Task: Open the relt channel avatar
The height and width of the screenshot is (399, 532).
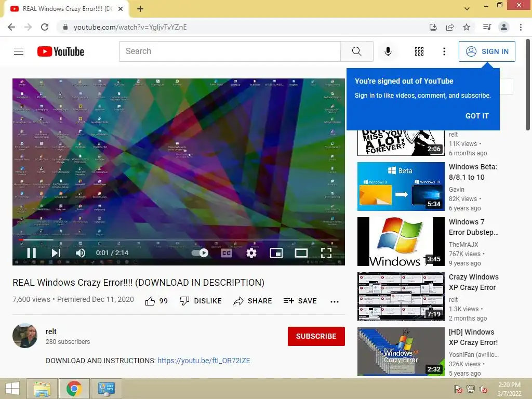Action: [x=25, y=336]
